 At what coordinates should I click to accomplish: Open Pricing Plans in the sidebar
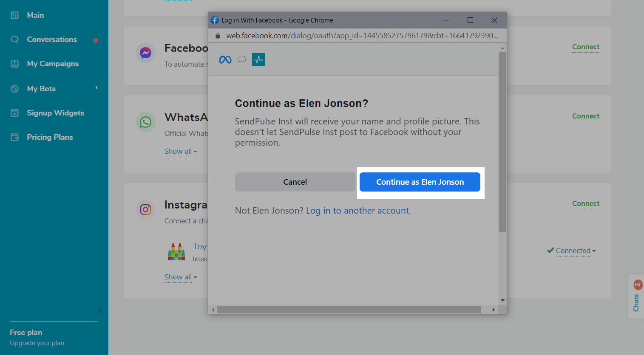(50, 137)
